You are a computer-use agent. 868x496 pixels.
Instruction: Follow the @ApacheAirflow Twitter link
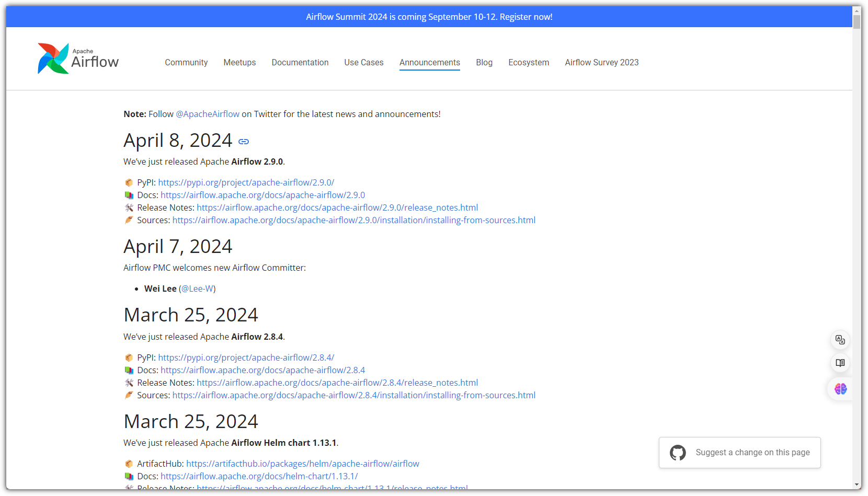click(208, 114)
